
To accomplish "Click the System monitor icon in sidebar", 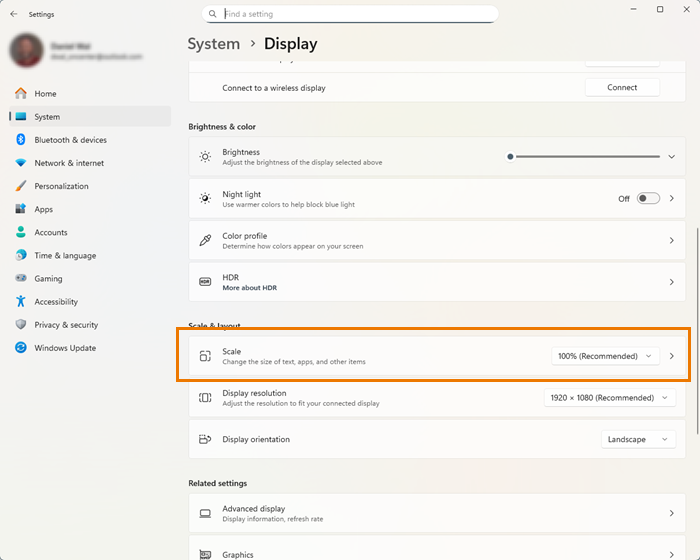I will point(21,117).
